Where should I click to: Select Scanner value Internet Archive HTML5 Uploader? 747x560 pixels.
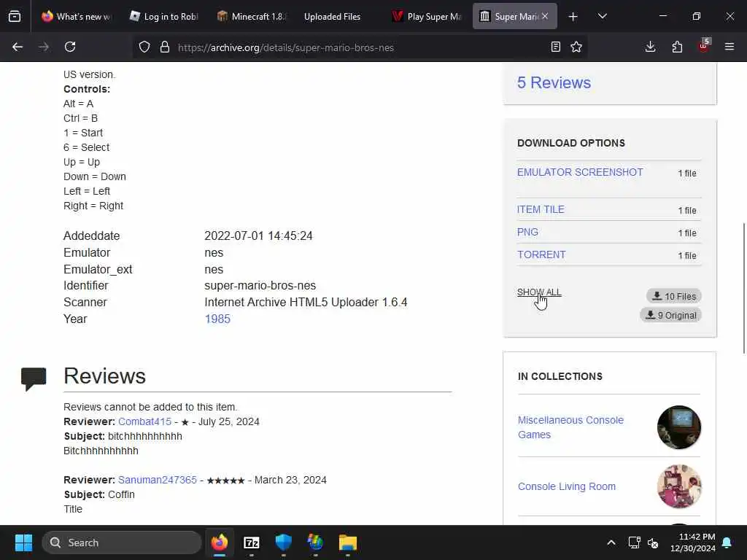tap(306, 302)
